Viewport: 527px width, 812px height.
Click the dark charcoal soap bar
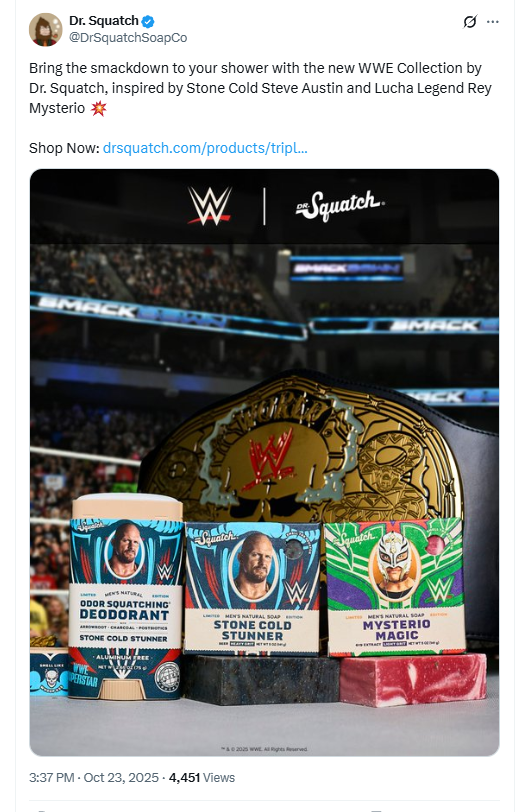click(x=262, y=679)
